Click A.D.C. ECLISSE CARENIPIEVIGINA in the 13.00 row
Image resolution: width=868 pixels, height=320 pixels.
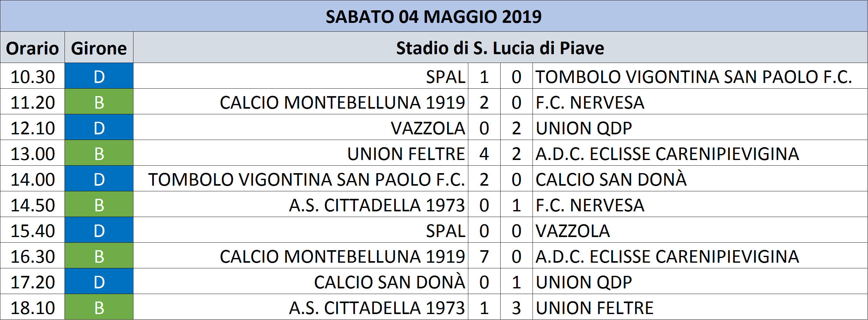[667, 154]
